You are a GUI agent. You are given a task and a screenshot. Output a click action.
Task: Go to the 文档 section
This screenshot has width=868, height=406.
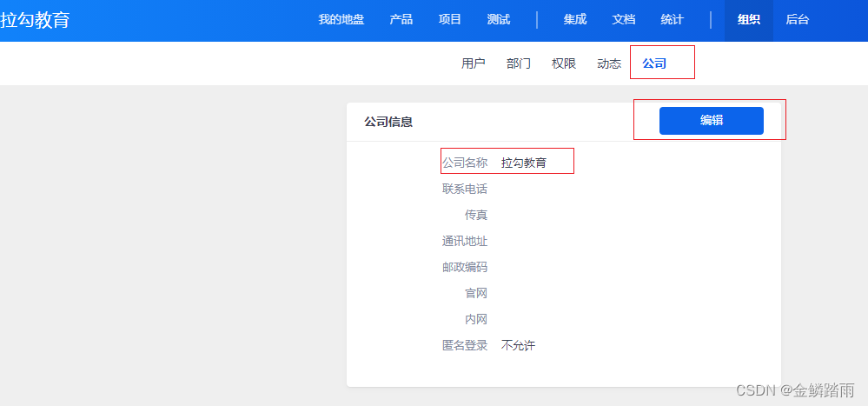pos(623,20)
